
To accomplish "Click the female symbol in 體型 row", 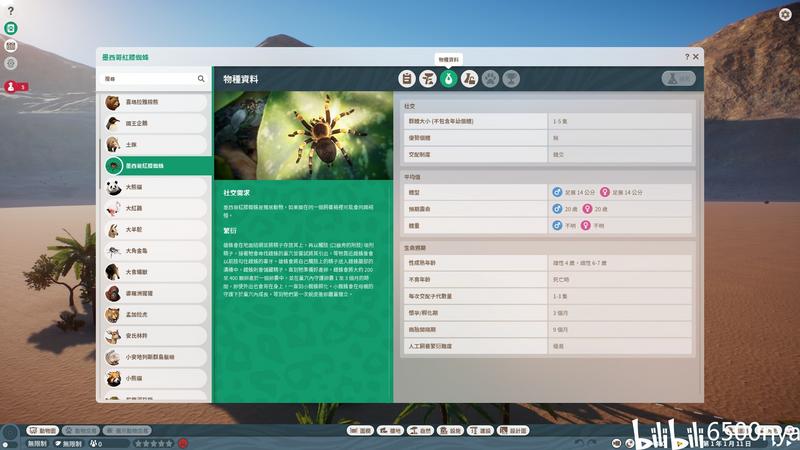I will [605, 192].
